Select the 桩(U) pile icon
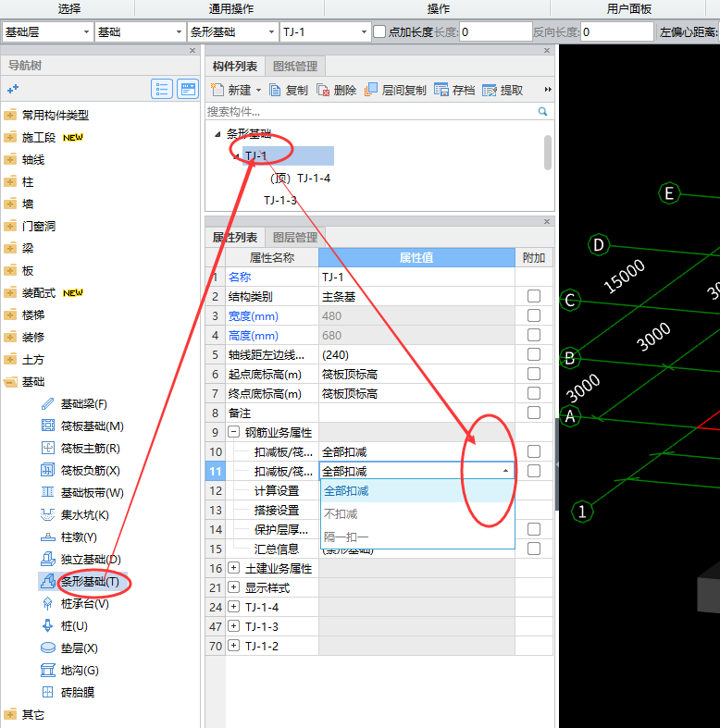This screenshot has width=720, height=728. [x=47, y=625]
